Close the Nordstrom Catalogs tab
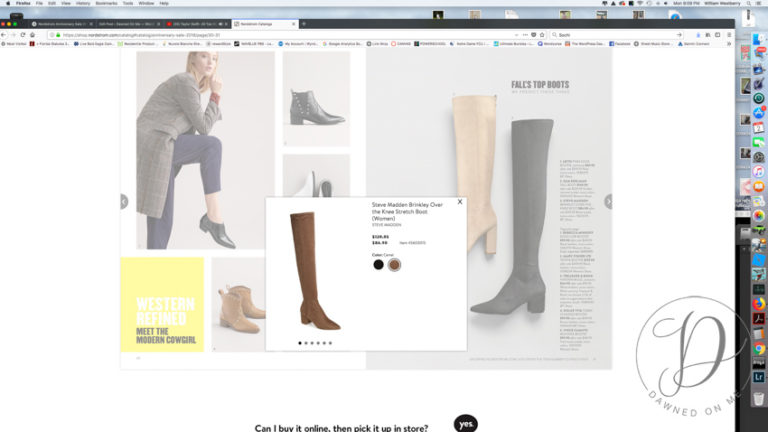 coord(293,24)
